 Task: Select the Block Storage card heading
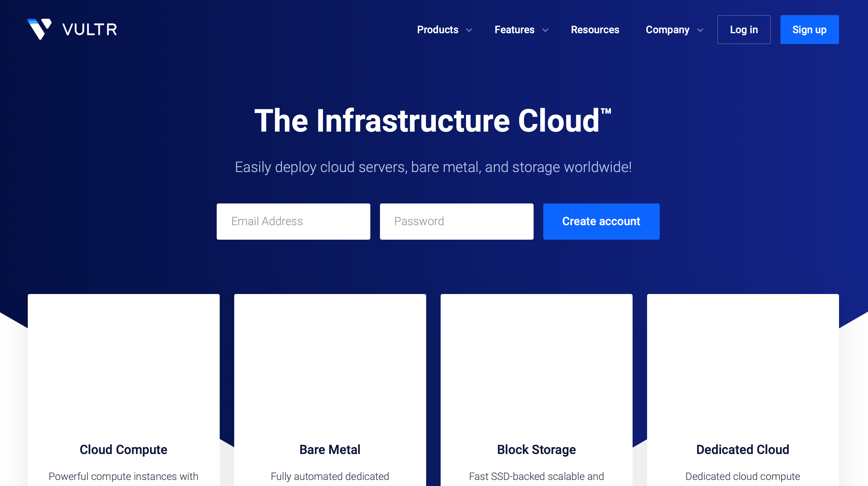[536, 449]
